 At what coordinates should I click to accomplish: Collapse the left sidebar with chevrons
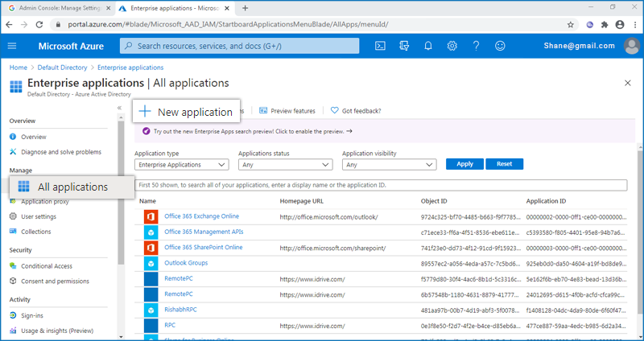pos(119,107)
